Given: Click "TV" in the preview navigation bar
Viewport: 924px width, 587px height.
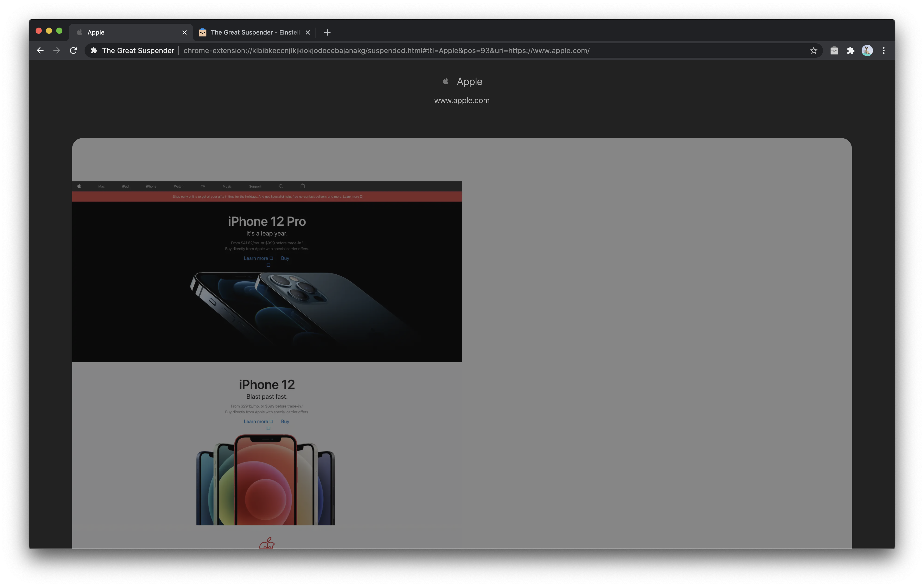Looking at the screenshot, I should pyautogui.click(x=203, y=187).
